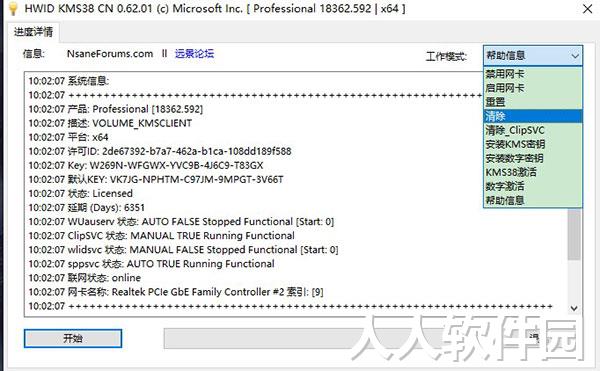Choose KMS38激活 mode
The image size is (600, 371).
pyautogui.click(x=533, y=172)
